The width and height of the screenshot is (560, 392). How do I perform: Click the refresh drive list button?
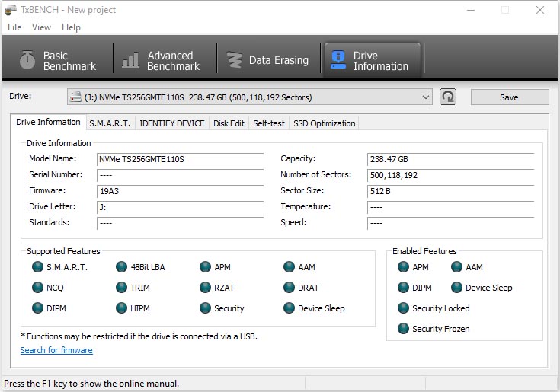[448, 97]
